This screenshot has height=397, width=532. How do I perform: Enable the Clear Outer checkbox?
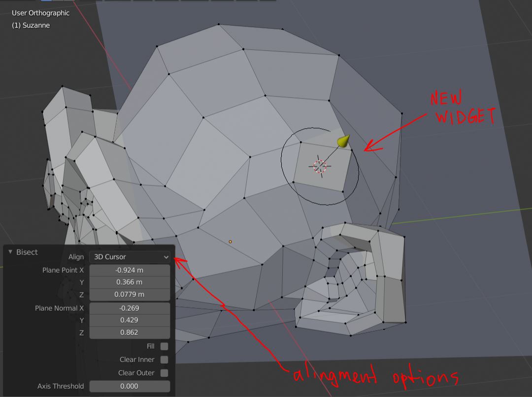(x=164, y=373)
